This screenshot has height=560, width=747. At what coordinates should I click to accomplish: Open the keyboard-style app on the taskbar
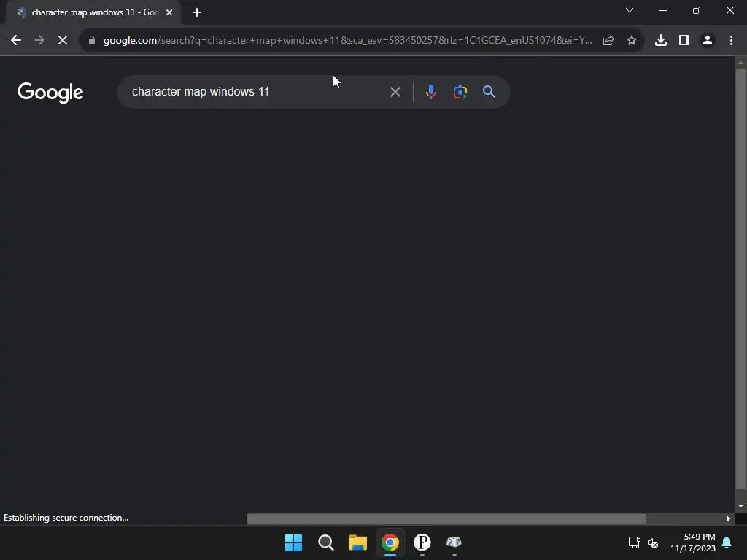[x=454, y=542]
